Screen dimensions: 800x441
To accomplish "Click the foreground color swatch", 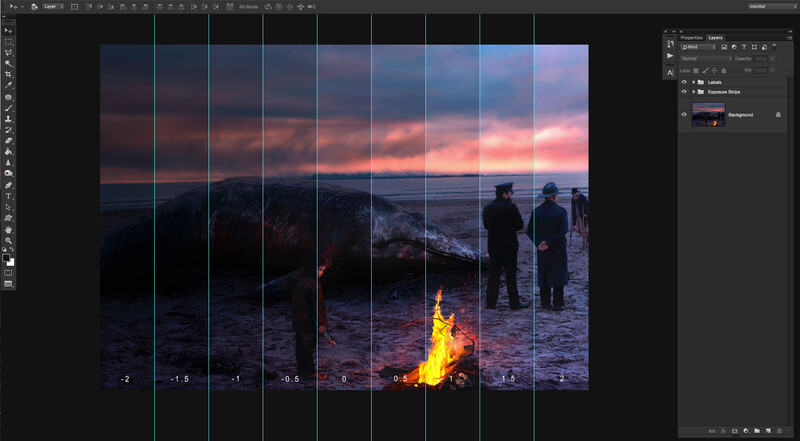I will pyautogui.click(x=6, y=258).
